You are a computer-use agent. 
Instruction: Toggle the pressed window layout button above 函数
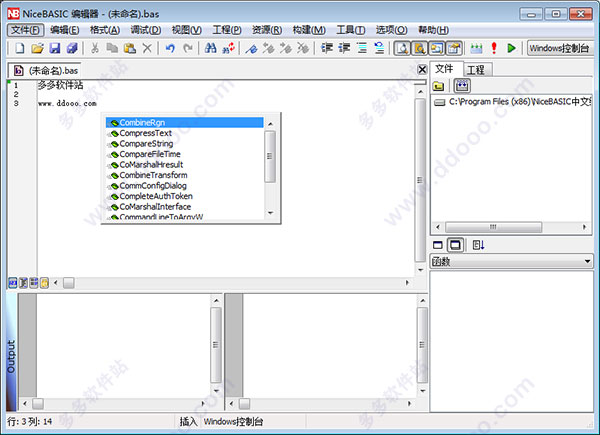tap(455, 245)
